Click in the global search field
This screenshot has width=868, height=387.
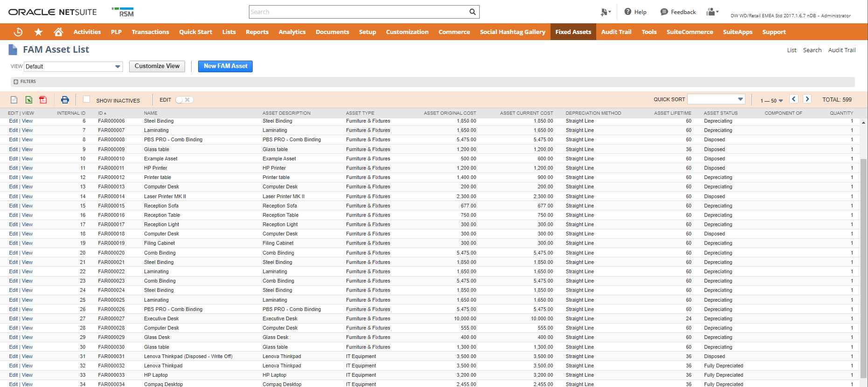[358, 12]
